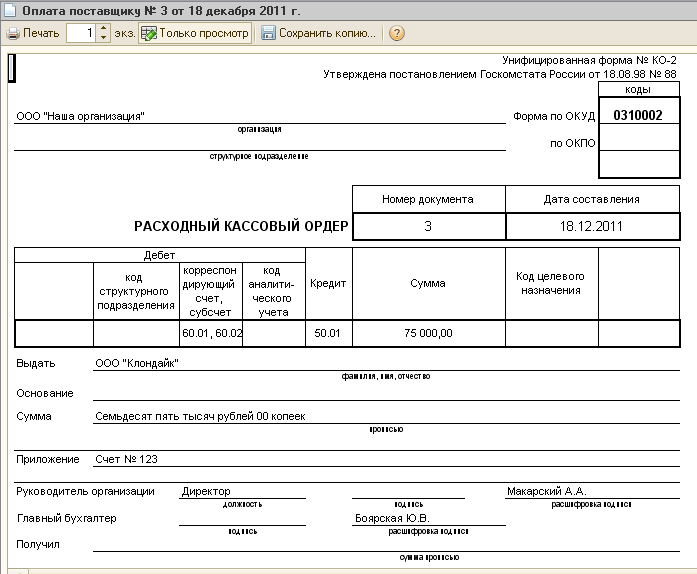The image size is (697, 574).
Task: Click the коды header cell
Action: coord(638,89)
